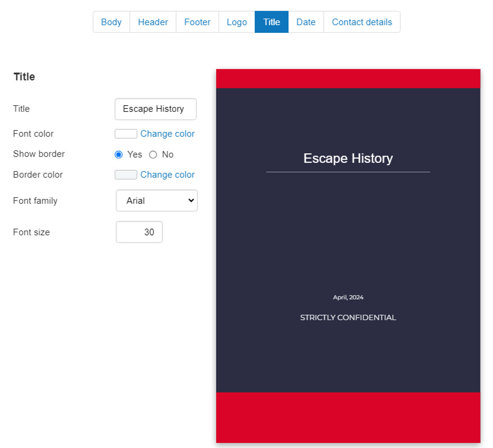Switch to the Body tab

(x=111, y=22)
